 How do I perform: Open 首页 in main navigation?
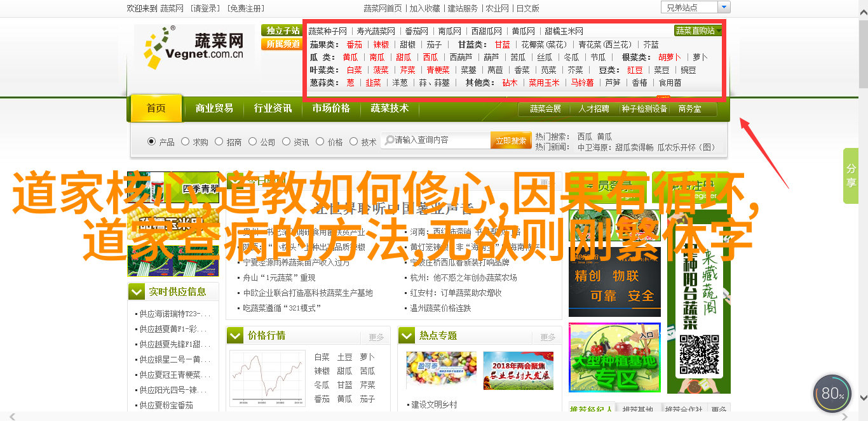[x=156, y=109]
